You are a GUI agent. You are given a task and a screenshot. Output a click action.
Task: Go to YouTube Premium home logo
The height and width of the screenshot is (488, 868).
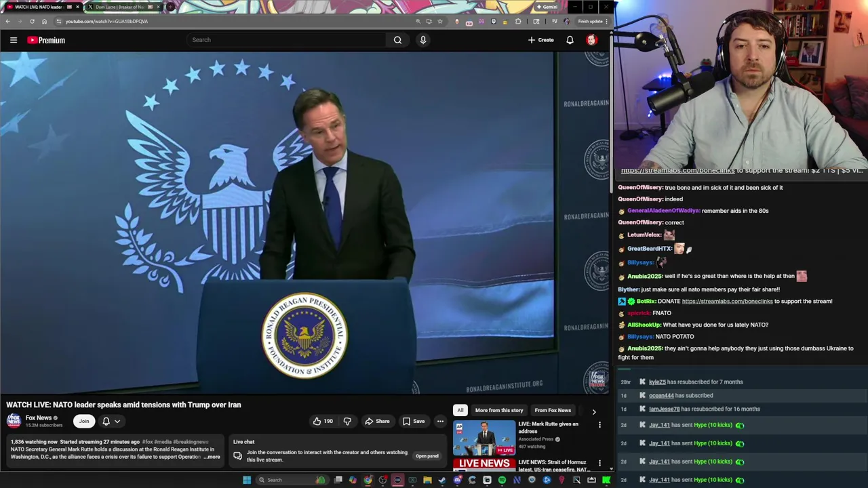coord(46,40)
